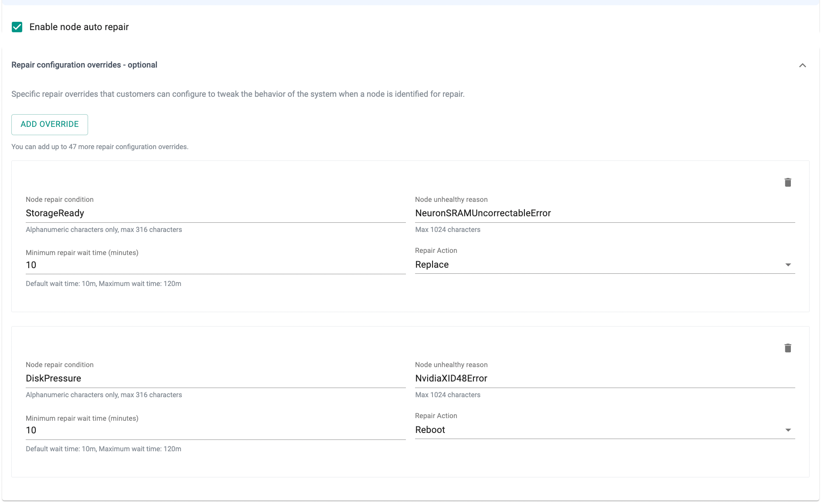Focus the DiskPressure node repair condition field

pos(215,378)
